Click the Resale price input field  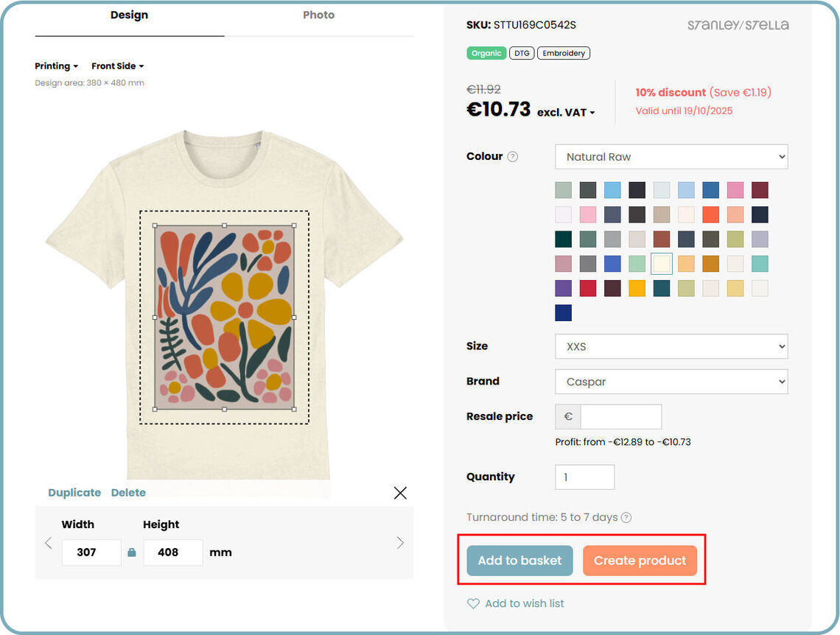(620, 416)
